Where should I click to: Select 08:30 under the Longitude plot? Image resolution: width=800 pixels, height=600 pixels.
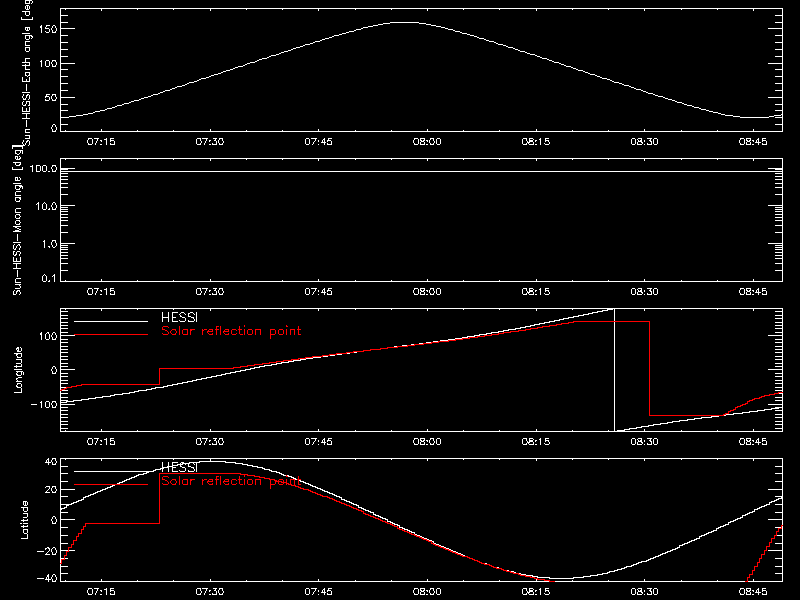click(x=644, y=442)
